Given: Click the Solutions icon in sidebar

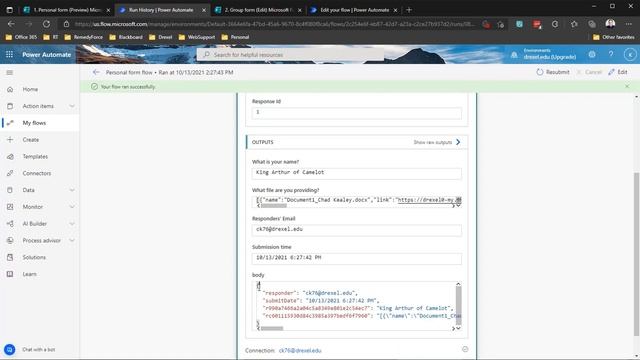Looking at the screenshot, I should pyautogui.click(x=10, y=257).
